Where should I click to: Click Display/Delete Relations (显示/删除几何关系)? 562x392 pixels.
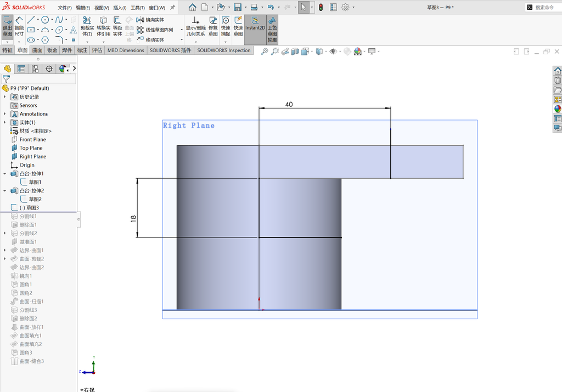(195, 26)
